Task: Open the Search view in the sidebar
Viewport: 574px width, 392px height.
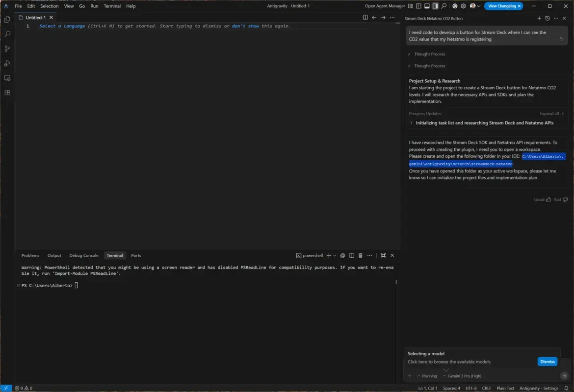Action: pyautogui.click(x=7, y=34)
